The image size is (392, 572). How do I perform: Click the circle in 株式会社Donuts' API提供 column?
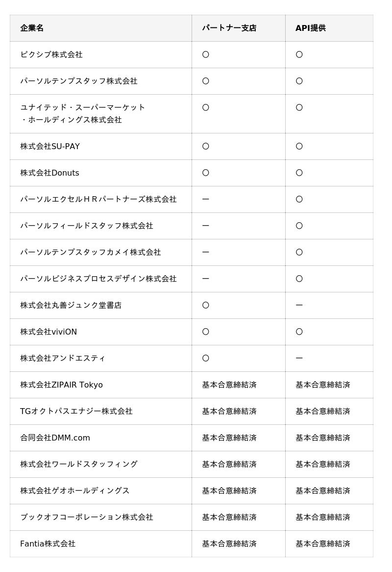tap(299, 173)
